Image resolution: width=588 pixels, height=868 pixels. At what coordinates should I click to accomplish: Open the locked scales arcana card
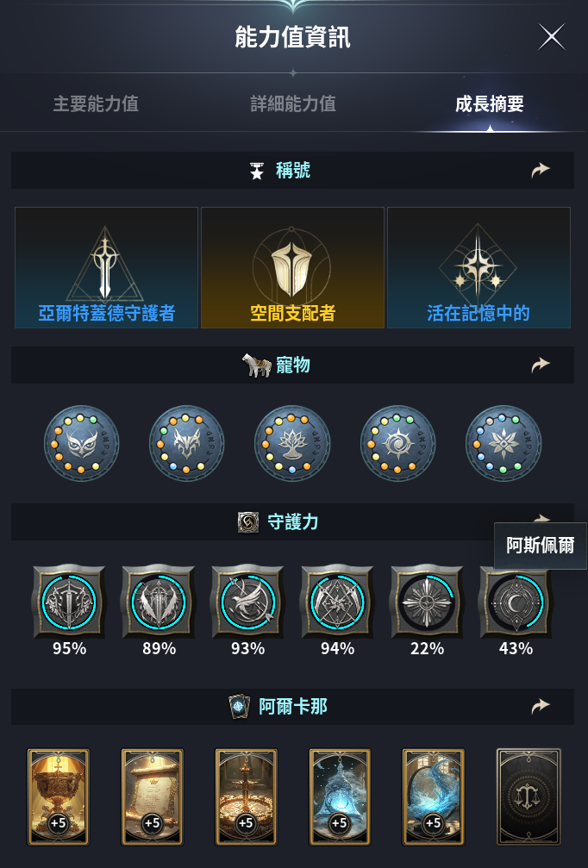(529, 796)
